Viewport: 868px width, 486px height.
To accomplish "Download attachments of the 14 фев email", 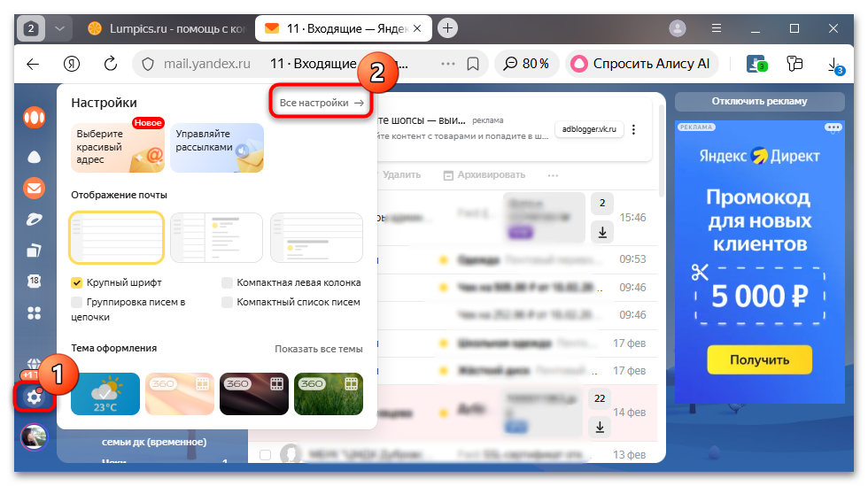I will click(600, 427).
